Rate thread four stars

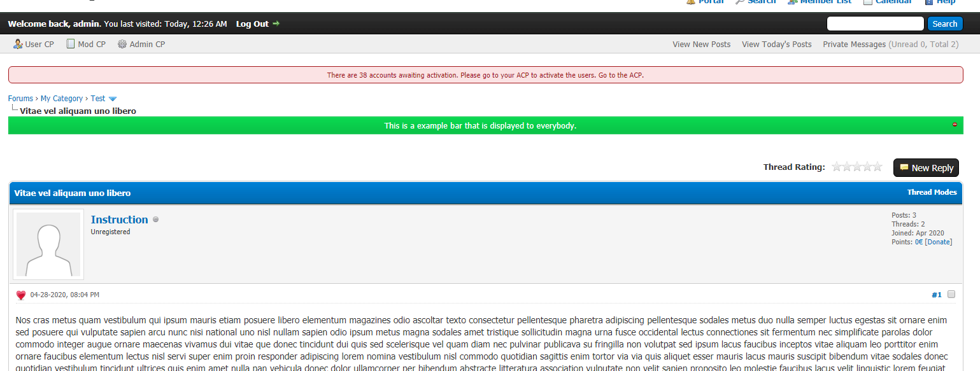pos(867,167)
